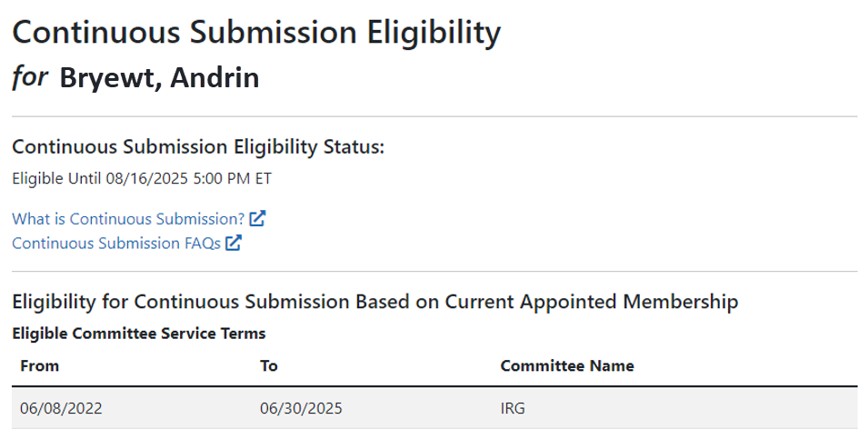Select the 06/08/2022 start date cell
Screen dimensions: 868x439
click(x=62, y=408)
